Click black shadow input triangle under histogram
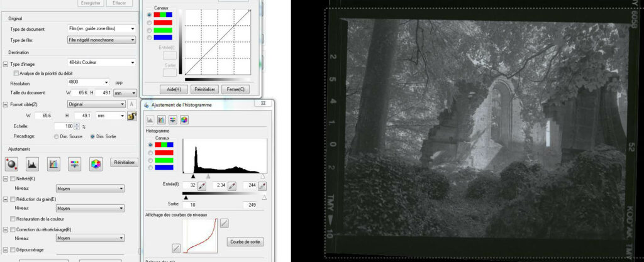The image size is (644, 262). point(193,177)
